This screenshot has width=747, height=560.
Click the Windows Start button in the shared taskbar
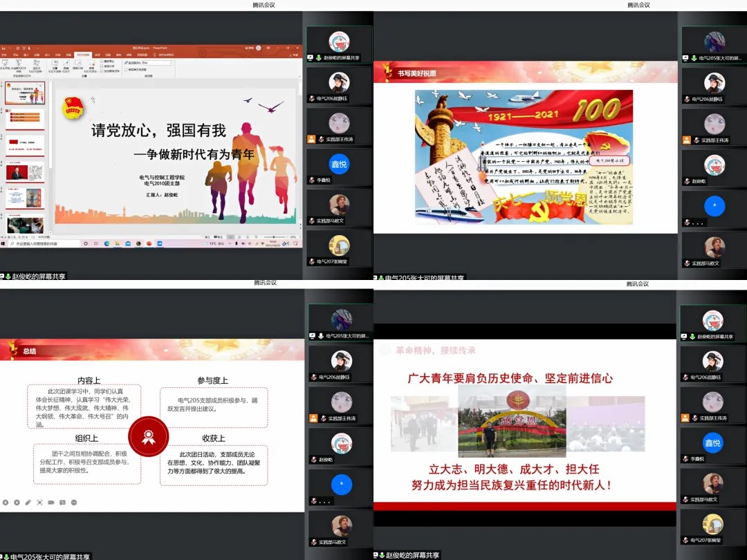pos(3,244)
